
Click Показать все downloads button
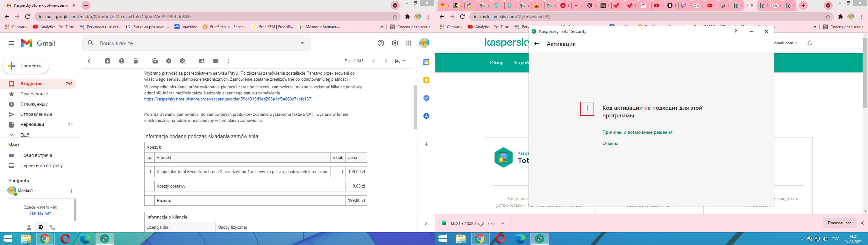pos(839,223)
